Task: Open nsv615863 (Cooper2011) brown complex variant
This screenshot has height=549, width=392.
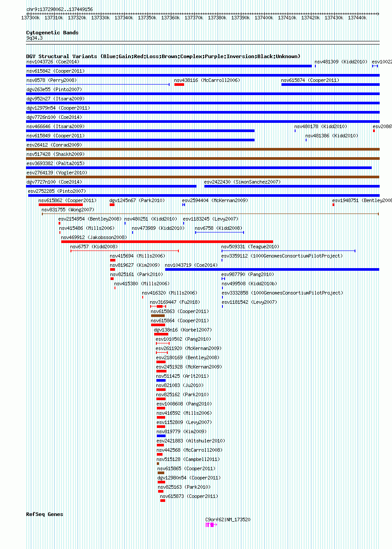Action: pyautogui.click(x=158, y=316)
